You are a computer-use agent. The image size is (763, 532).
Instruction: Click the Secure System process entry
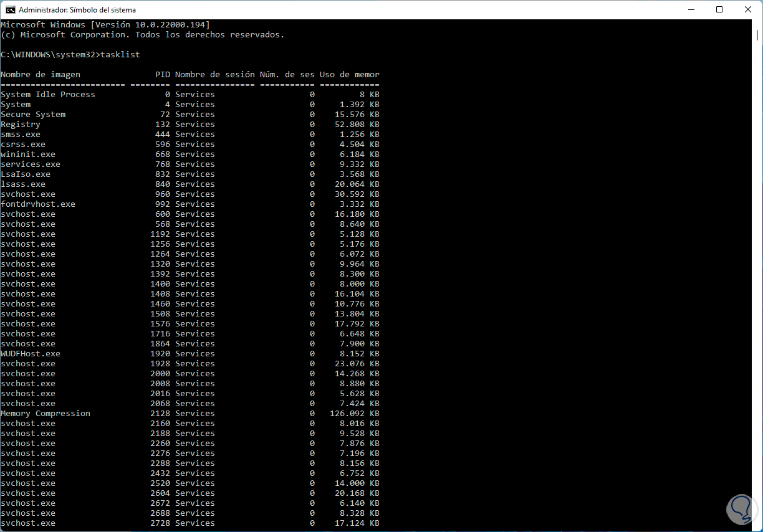33,114
